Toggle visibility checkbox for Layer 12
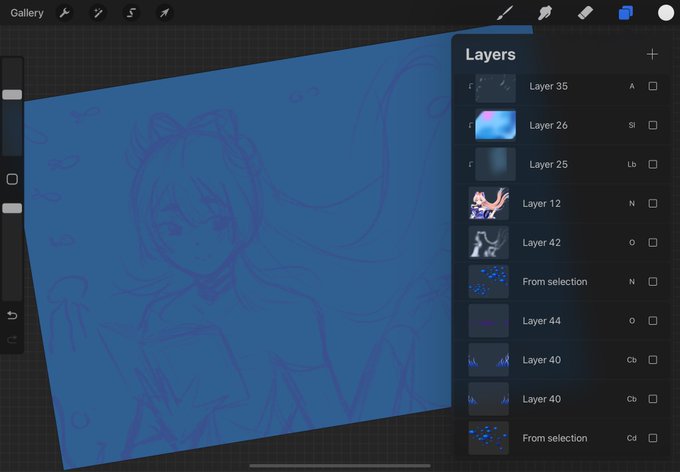680x472 pixels. pos(653,203)
